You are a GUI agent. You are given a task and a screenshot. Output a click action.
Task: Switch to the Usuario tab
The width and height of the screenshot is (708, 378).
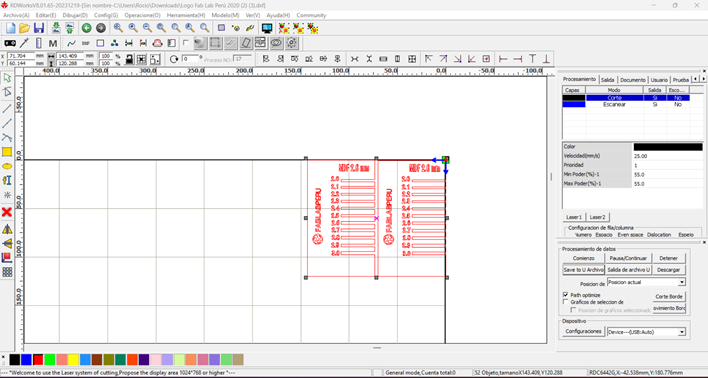click(659, 79)
